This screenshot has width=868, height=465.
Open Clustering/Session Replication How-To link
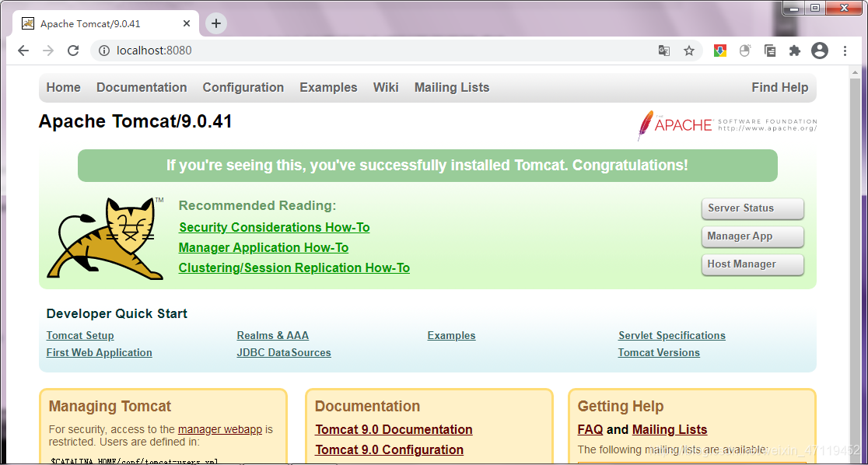tap(294, 268)
